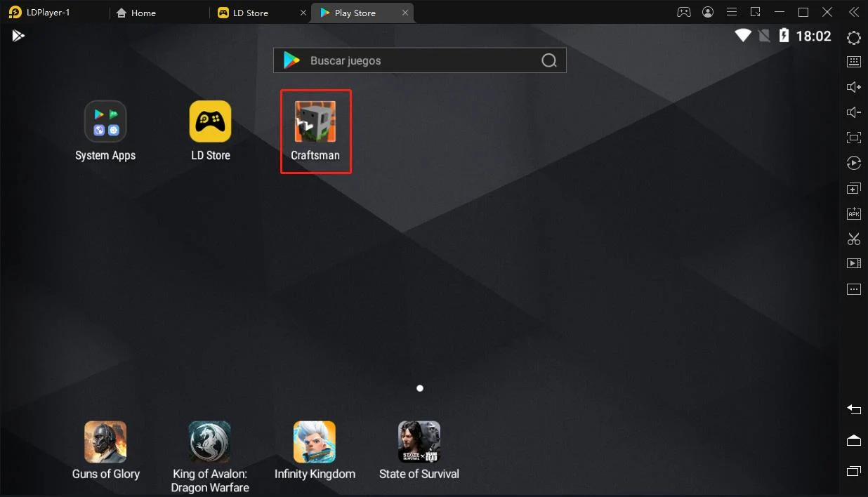The height and width of the screenshot is (497, 868).
Task: Launch Infinity Kingdom game
Action: 315,451
